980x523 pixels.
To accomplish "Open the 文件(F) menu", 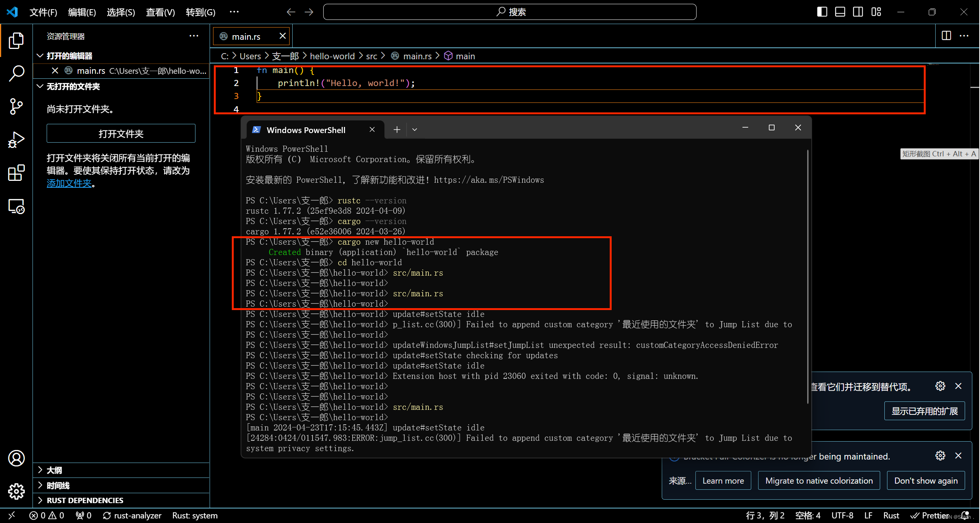I will click(43, 12).
